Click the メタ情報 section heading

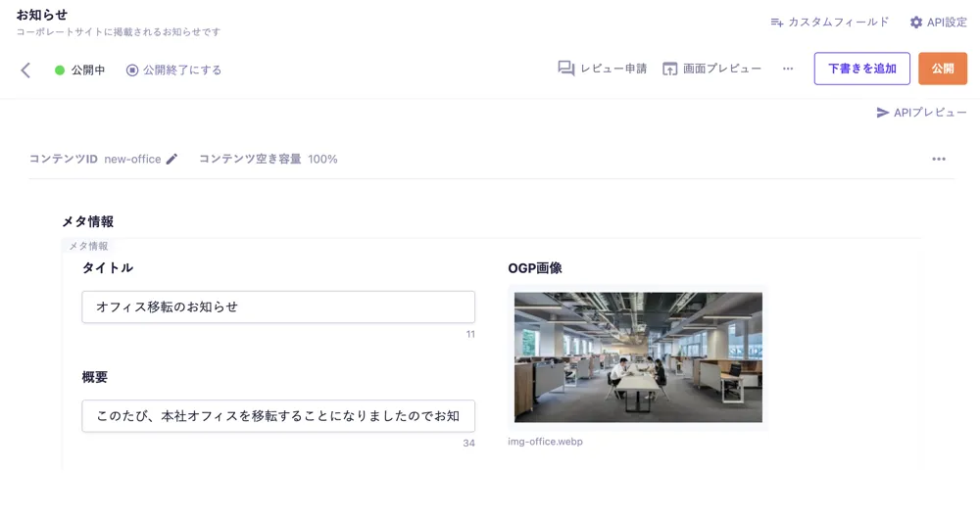pos(87,221)
